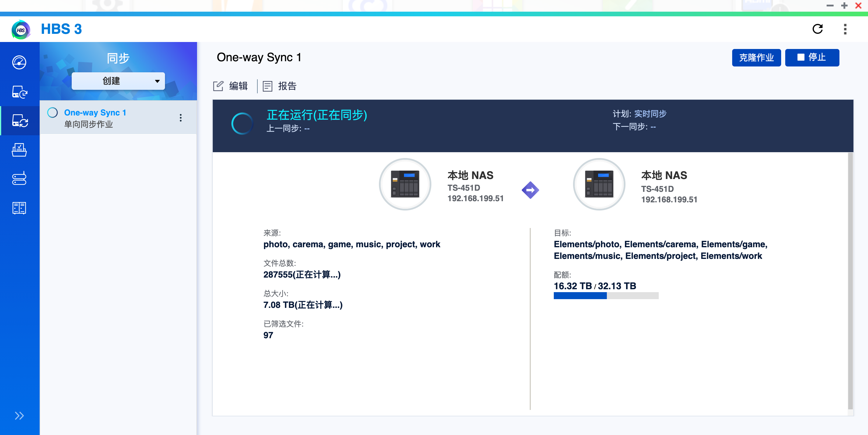Click the 克隆作业 button
This screenshot has height=435, width=868.
point(756,58)
